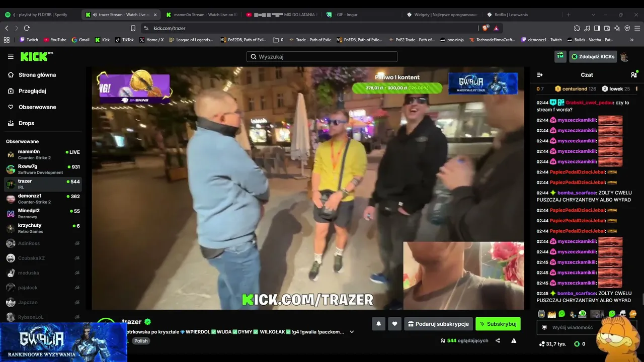The height and width of the screenshot is (362, 644).
Task: Click the Subskrybuj button
Action: coord(498,324)
